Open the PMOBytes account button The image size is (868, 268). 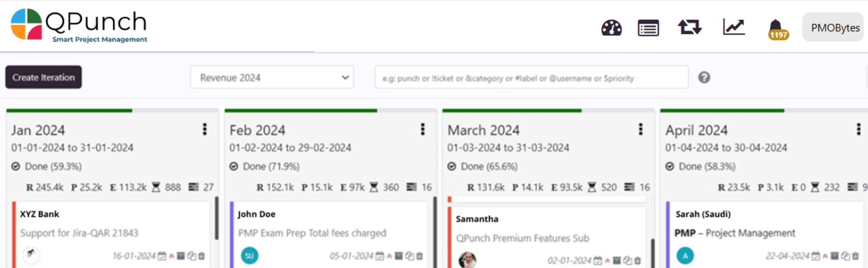pos(835,28)
